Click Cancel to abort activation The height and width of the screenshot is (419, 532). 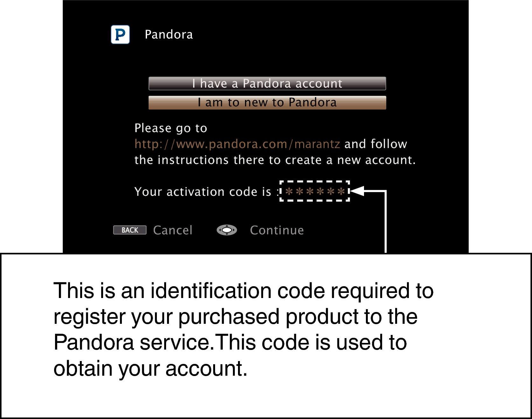[173, 230]
